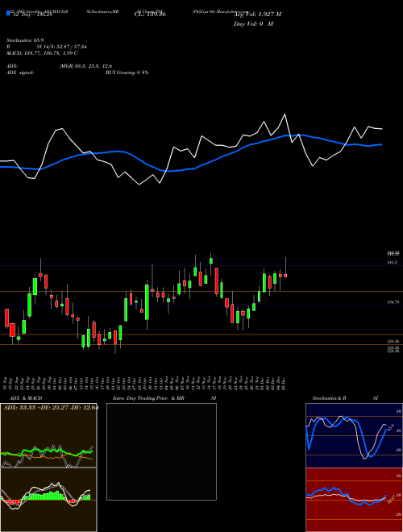Viewport: 403px width, 532px height.
Task: Click the 63.9 label on Stochastics chart
Action: point(391,426)
